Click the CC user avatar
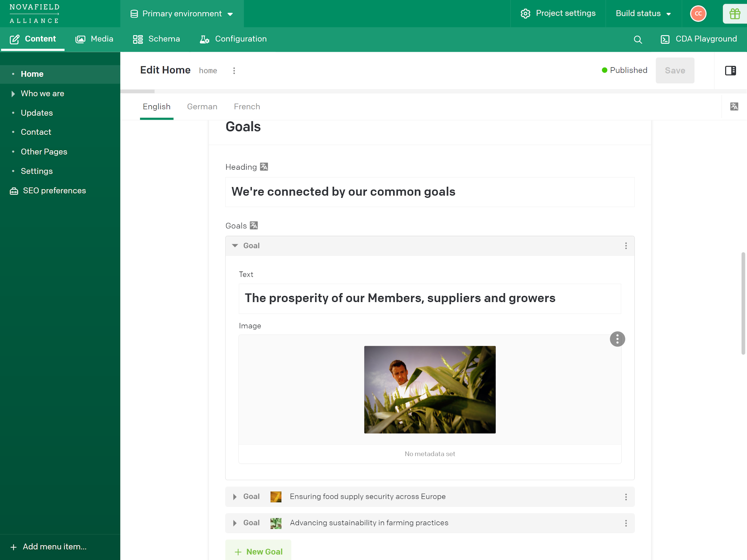 [698, 14]
